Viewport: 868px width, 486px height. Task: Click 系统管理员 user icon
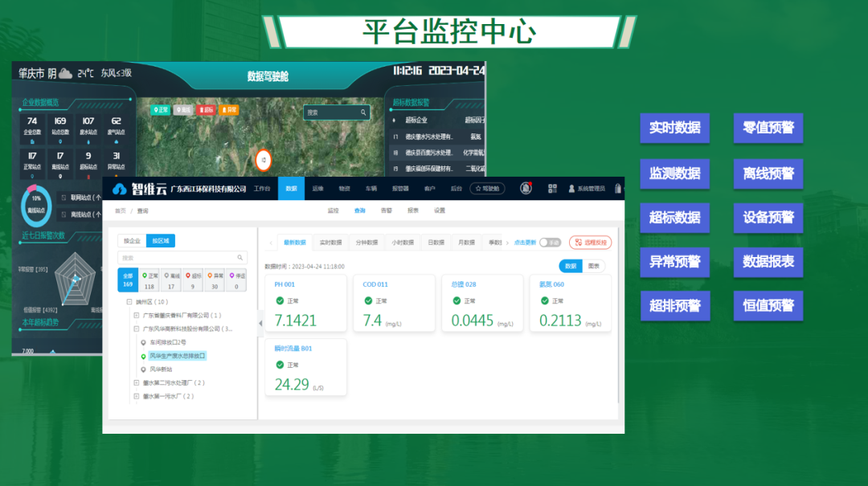pos(571,189)
